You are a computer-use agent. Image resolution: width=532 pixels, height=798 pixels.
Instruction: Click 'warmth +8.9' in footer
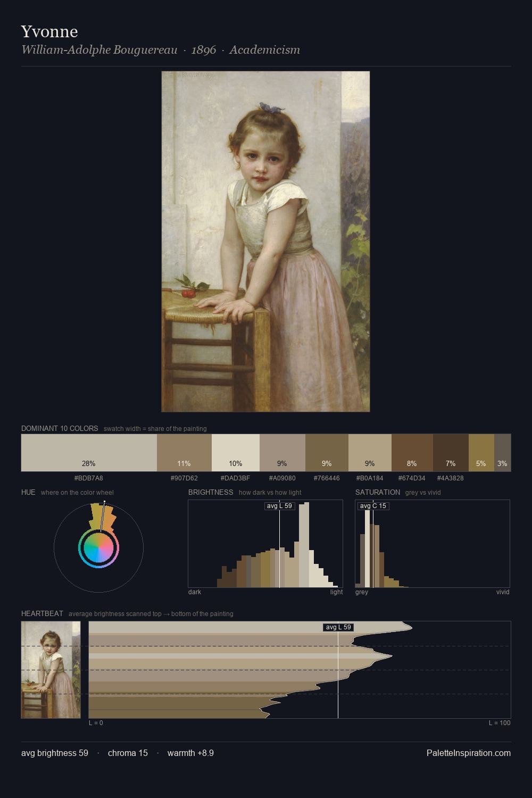click(x=190, y=753)
